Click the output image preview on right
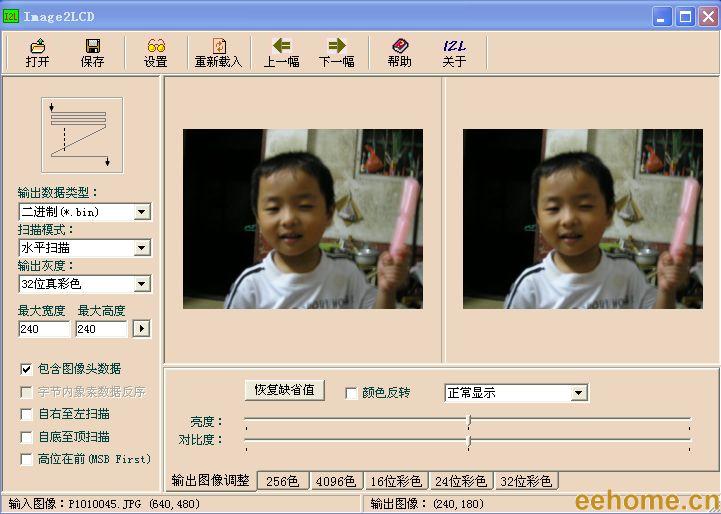This screenshot has height=514, width=721. 583,219
